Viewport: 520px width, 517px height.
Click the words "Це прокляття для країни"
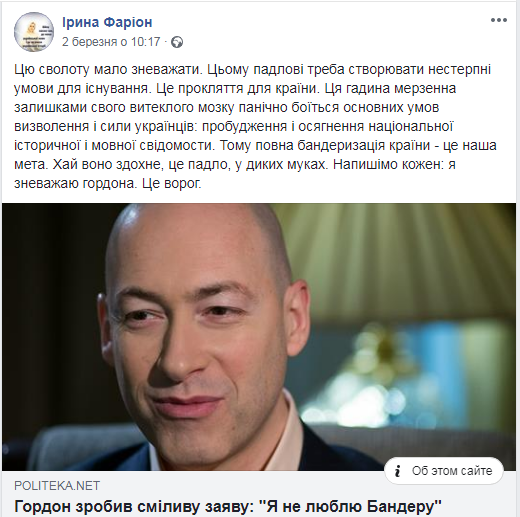[x=236, y=89]
